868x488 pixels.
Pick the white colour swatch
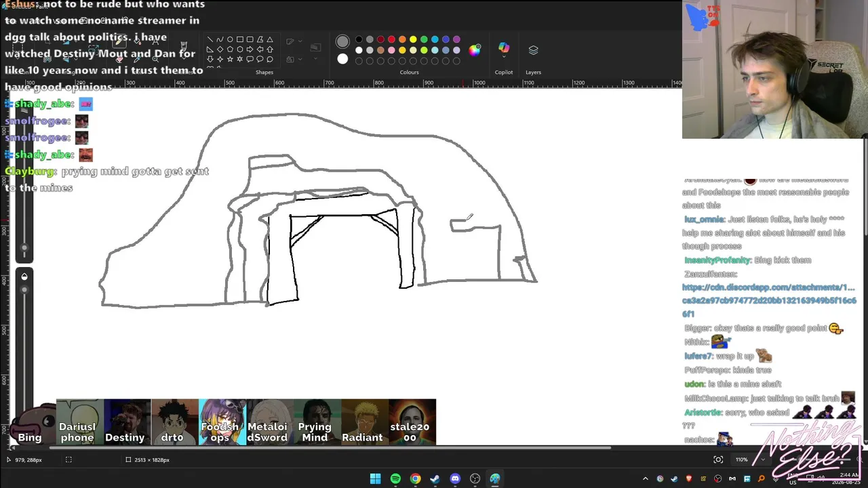(x=359, y=50)
